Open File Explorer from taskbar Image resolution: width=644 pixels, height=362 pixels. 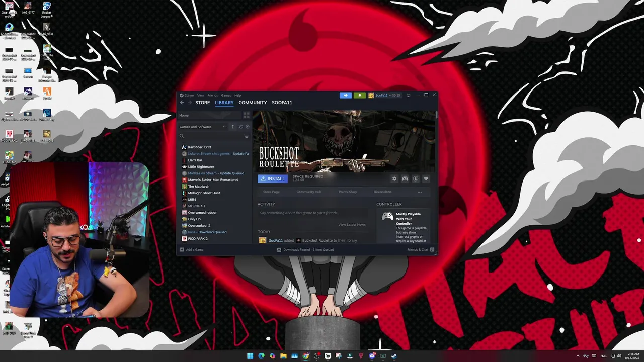(x=283, y=356)
